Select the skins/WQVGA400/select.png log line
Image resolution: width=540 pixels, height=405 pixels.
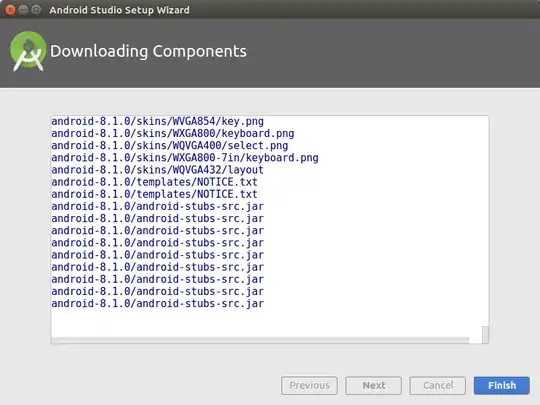tap(170, 145)
